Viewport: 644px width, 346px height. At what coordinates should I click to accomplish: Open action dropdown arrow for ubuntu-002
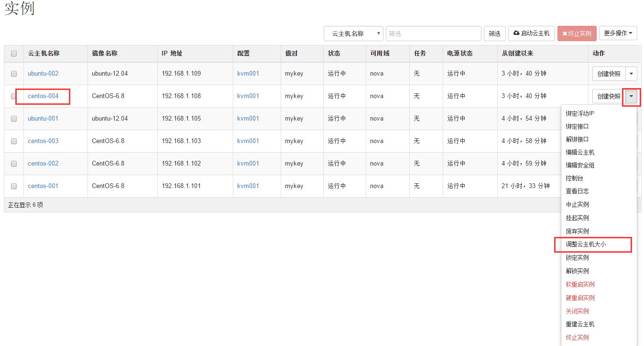[x=632, y=74]
